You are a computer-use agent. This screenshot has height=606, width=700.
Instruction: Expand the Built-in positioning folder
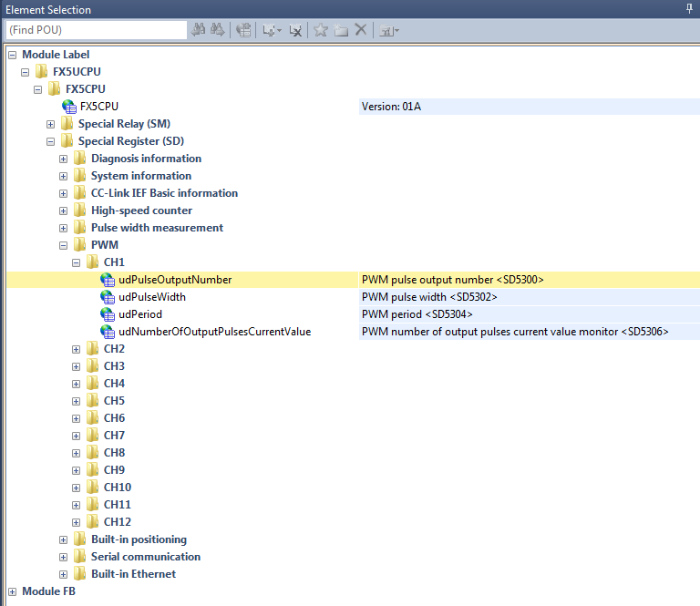coord(64,540)
